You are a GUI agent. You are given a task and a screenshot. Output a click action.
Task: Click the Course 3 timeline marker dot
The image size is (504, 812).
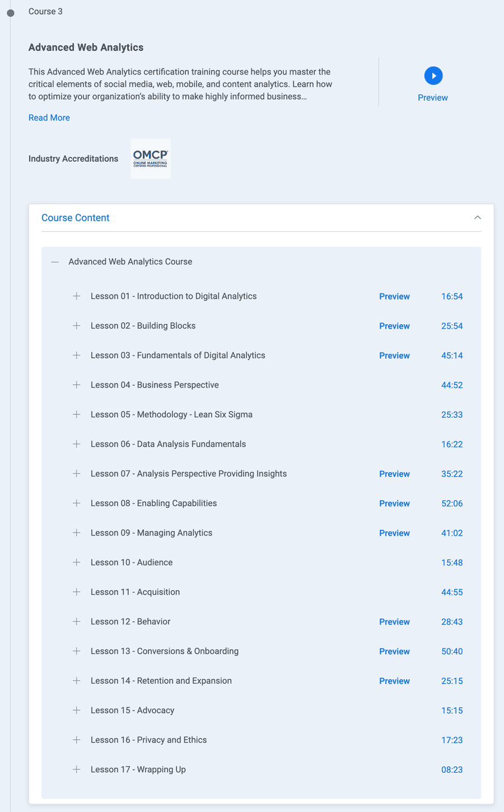pyautogui.click(x=11, y=12)
